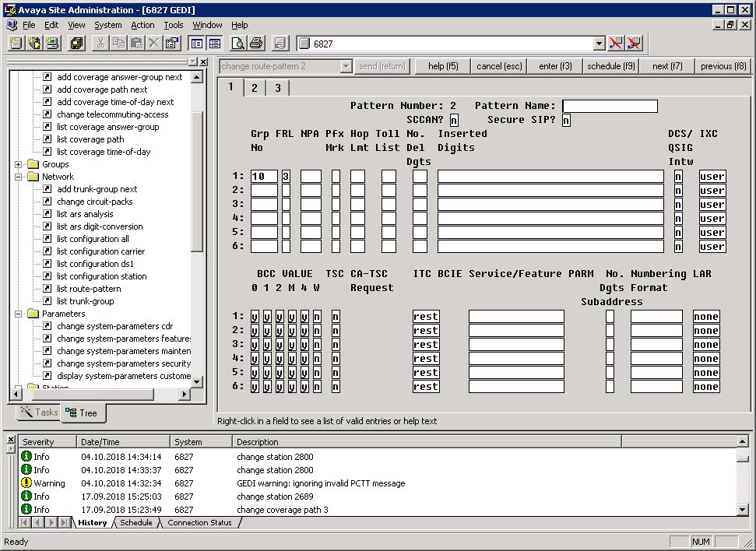Click the previous (f8) button
The image size is (756, 551).
point(723,66)
